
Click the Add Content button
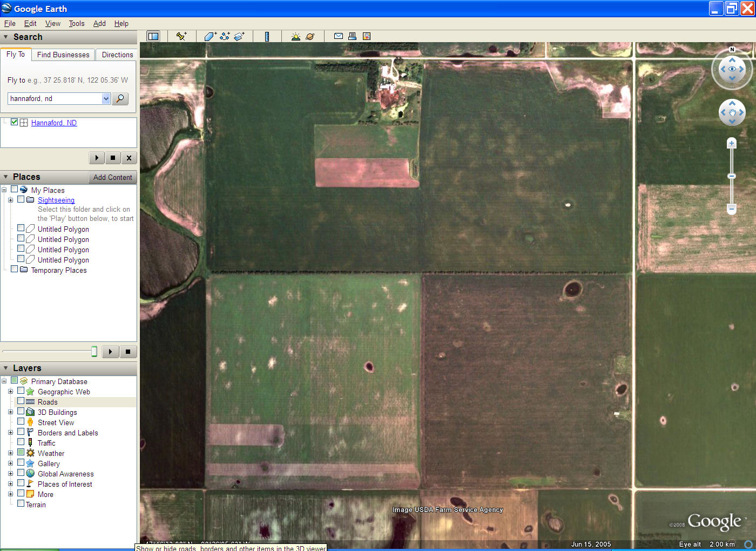pos(112,177)
